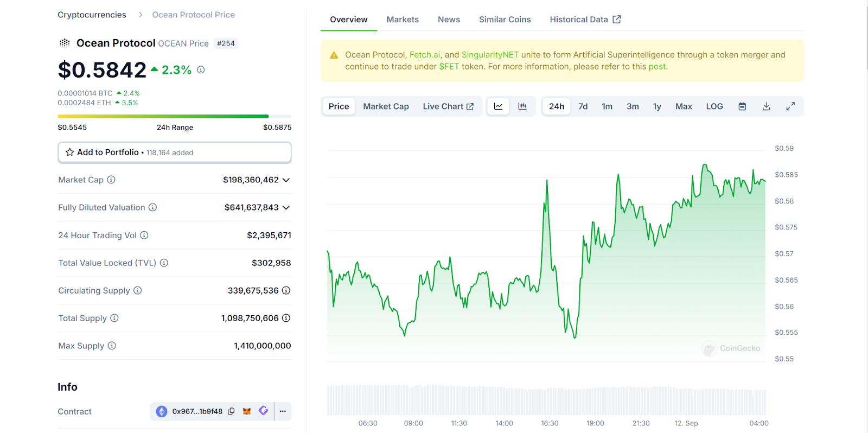
Task: Show Market Cap info tooltip icon
Action: [111, 180]
